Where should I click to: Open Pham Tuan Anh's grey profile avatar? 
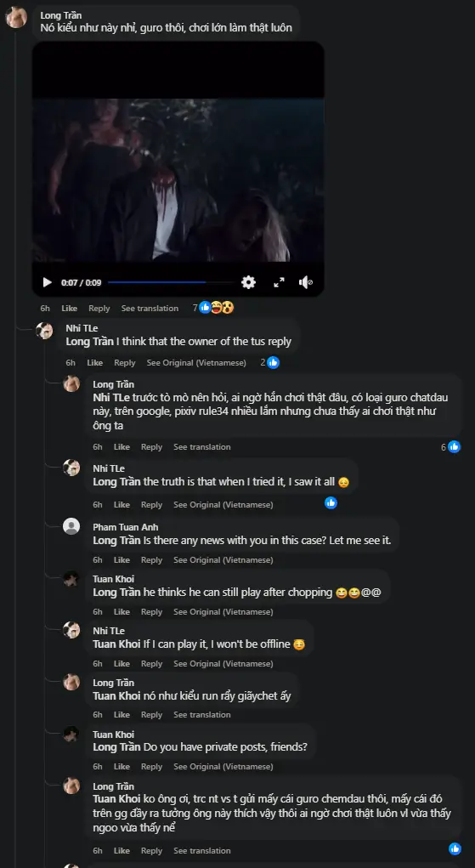(71, 526)
